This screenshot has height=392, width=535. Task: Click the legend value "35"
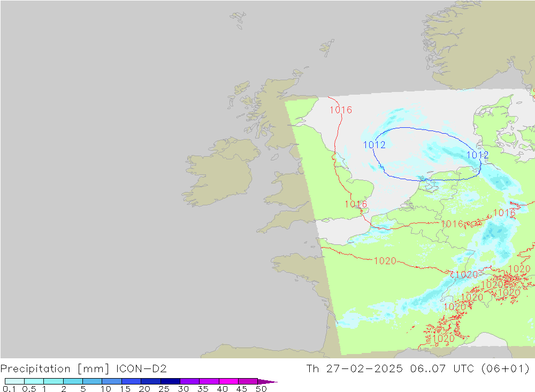tap(203, 389)
